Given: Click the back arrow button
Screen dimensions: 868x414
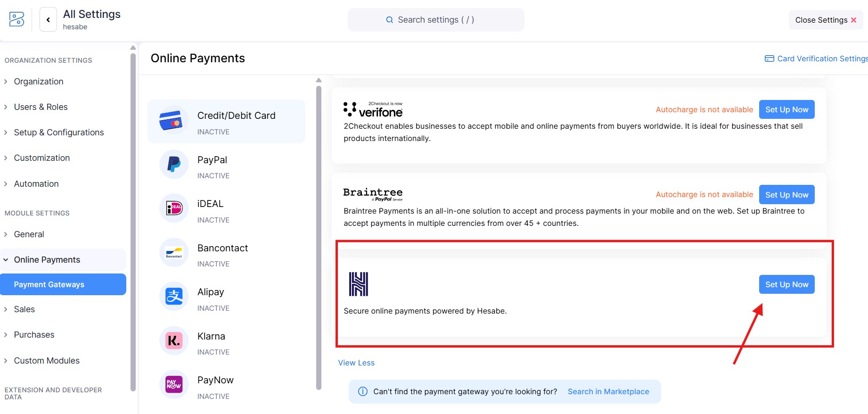Looking at the screenshot, I should pos(48,20).
